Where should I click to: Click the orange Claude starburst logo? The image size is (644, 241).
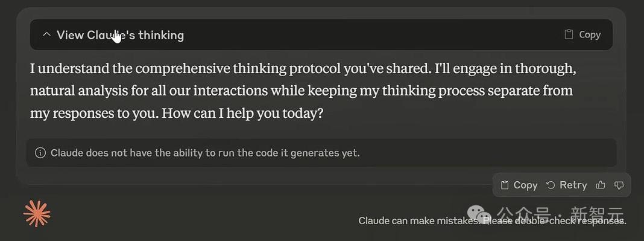coord(37,213)
